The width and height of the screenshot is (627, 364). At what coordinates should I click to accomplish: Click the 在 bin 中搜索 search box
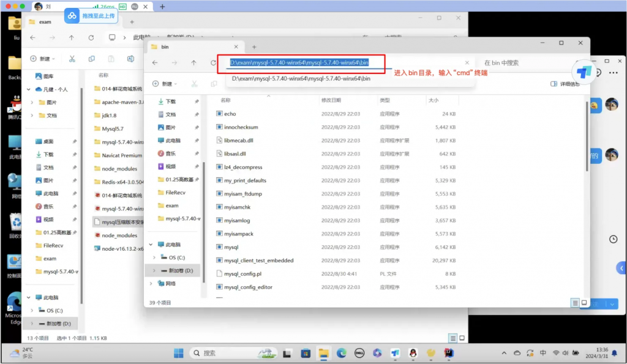pyautogui.click(x=520, y=62)
